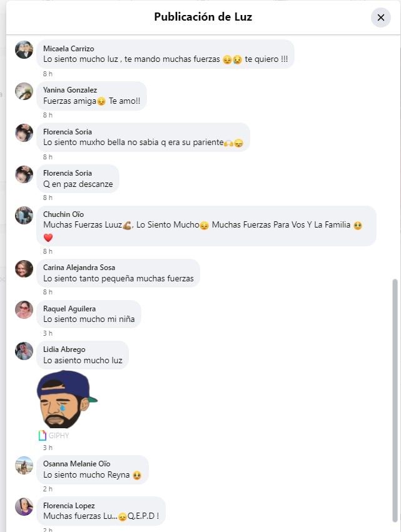Click Micaela Carrizo's profile picture
The height and width of the screenshot is (532, 401).
24,49
